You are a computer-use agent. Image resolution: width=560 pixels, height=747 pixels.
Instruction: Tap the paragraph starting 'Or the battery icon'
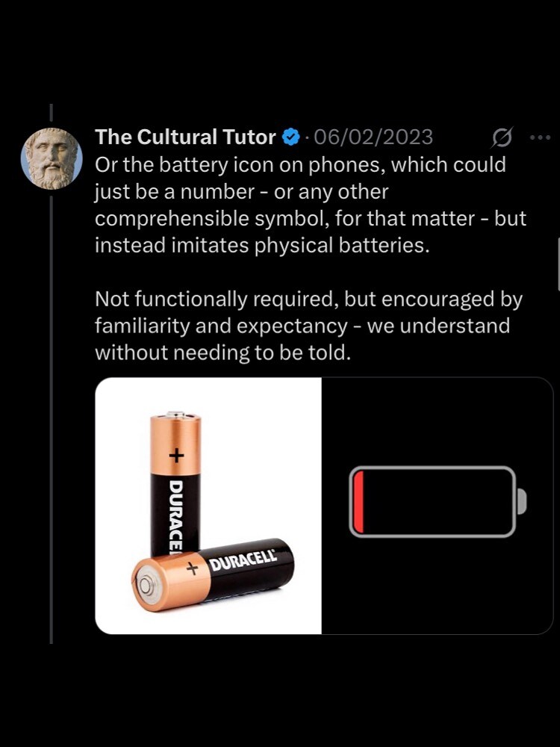(x=310, y=205)
